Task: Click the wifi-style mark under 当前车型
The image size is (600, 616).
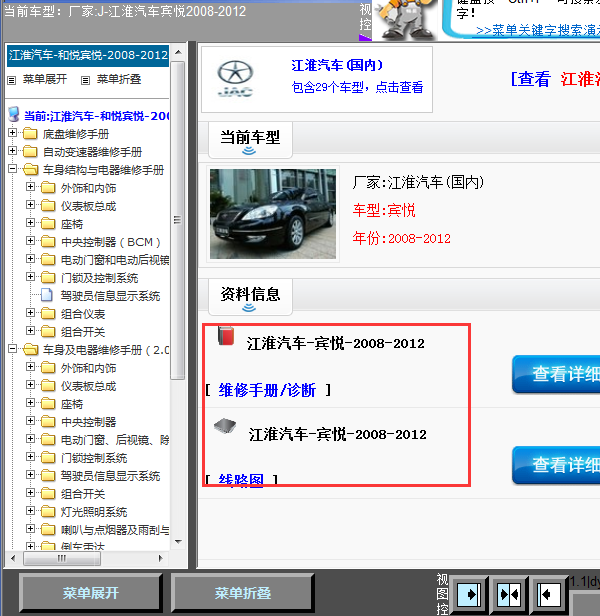Action: pyautogui.click(x=249, y=151)
